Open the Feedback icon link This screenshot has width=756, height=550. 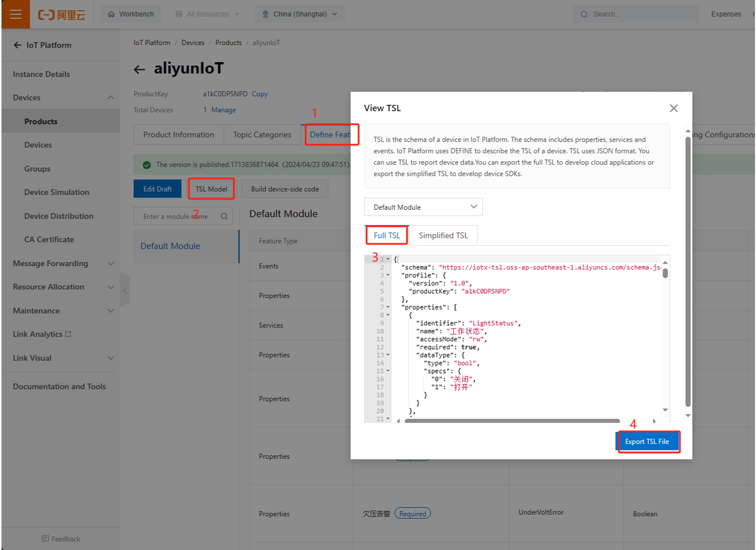tap(45, 539)
